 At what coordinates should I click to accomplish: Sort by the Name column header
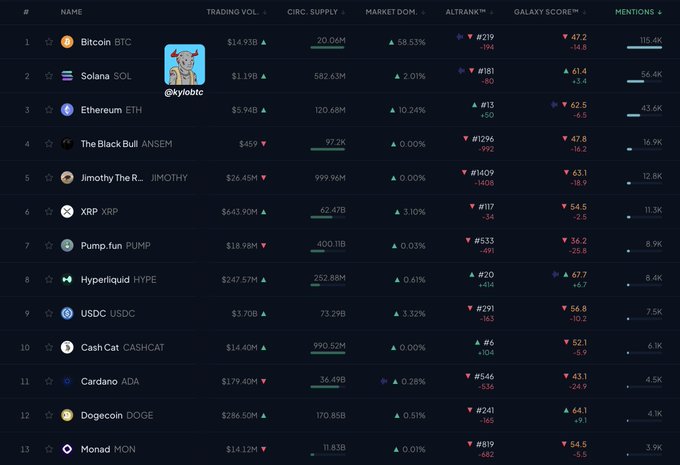[72, 12]
